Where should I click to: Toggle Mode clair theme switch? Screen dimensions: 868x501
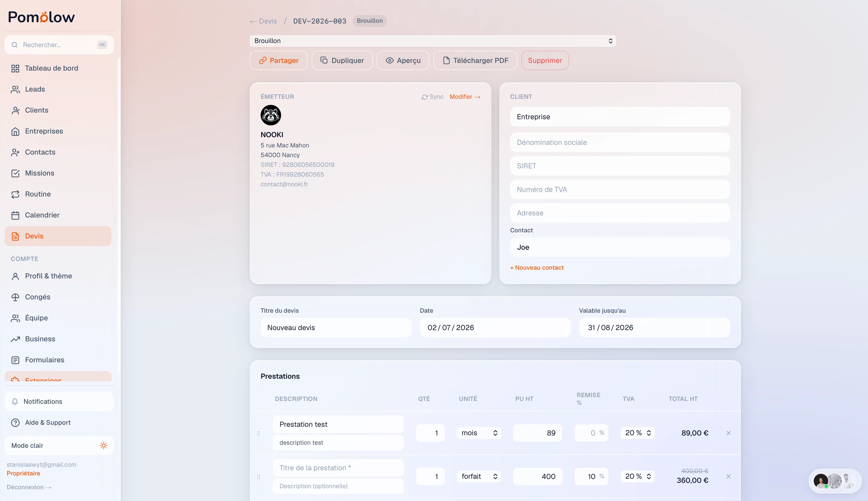103,445
